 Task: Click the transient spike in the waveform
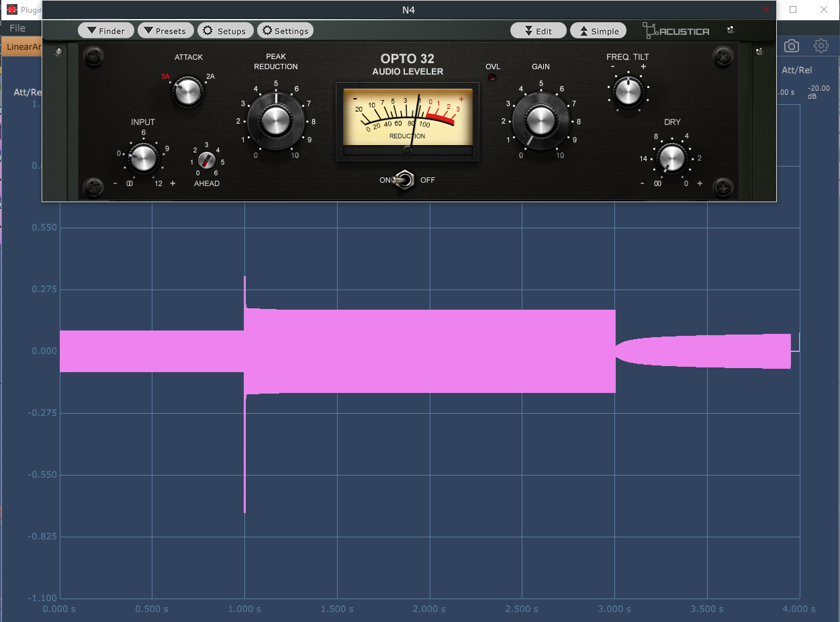(x=244, y=394)
